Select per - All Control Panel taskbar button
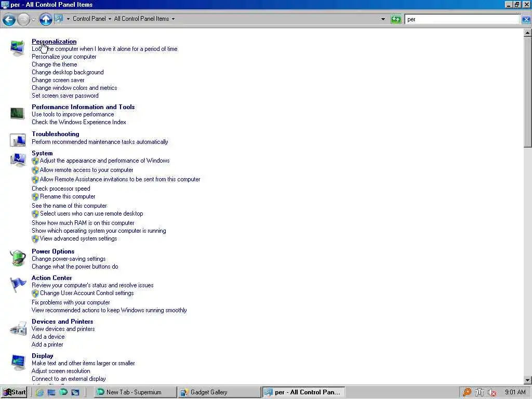 pyautogui.click(x=303, y=392)
